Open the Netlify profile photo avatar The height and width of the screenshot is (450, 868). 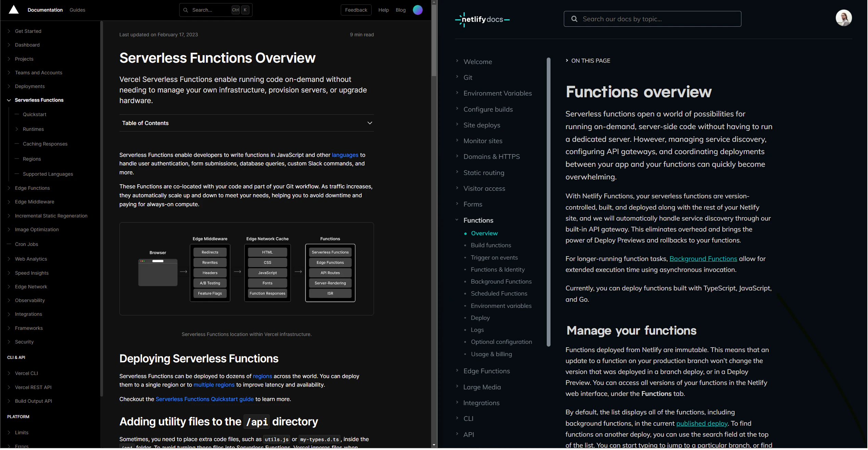tap(844, 18)
